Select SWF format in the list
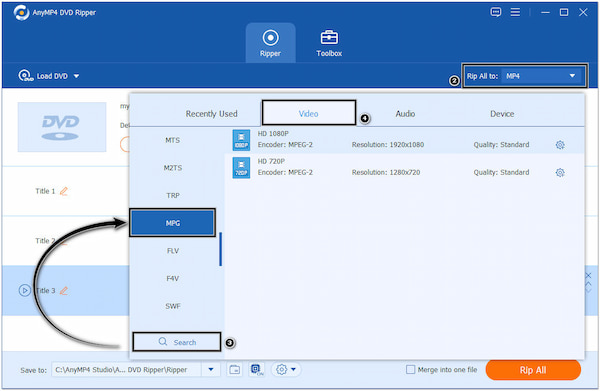The image size is (600, 391). coord(173,306)
